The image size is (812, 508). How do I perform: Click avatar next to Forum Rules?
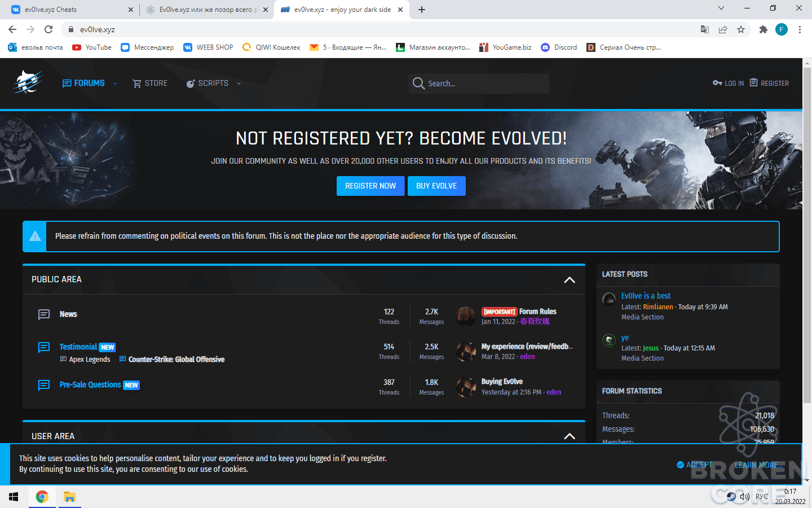(x=466, y=316)
